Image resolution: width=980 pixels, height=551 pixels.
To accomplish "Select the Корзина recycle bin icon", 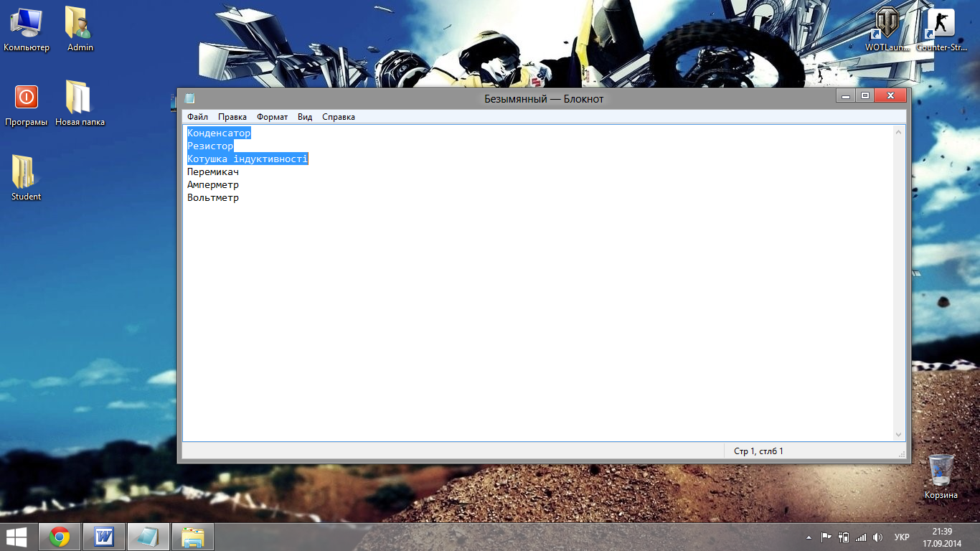I will pos(941,477).
